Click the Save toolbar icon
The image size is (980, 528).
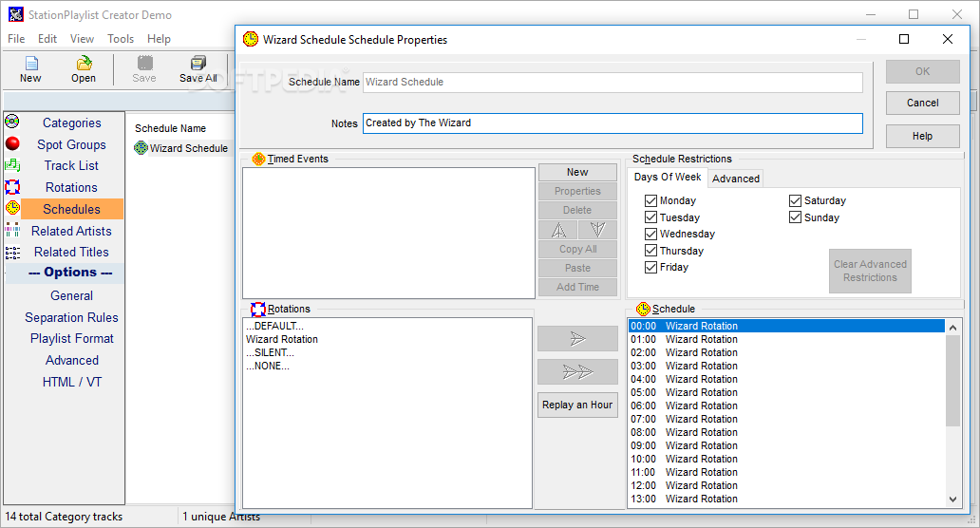coord(144,63)
